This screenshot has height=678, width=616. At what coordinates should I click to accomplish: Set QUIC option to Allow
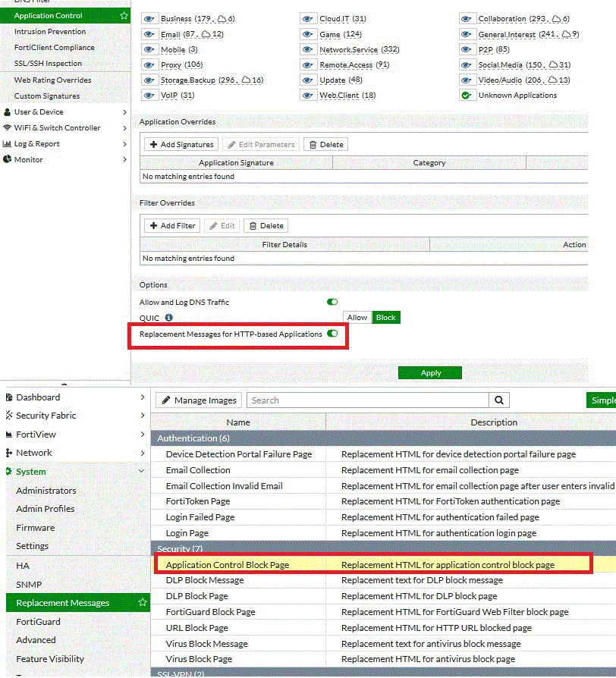tap(357, 318)
